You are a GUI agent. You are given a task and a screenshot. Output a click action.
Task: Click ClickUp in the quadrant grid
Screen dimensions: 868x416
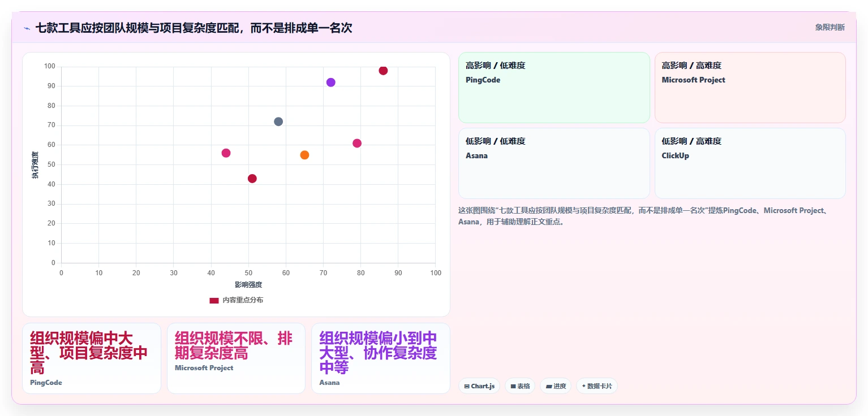[x=675, y=155]
